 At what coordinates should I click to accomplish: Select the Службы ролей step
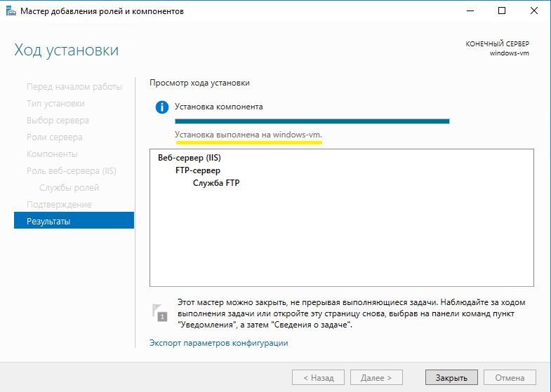click(69, 187)
